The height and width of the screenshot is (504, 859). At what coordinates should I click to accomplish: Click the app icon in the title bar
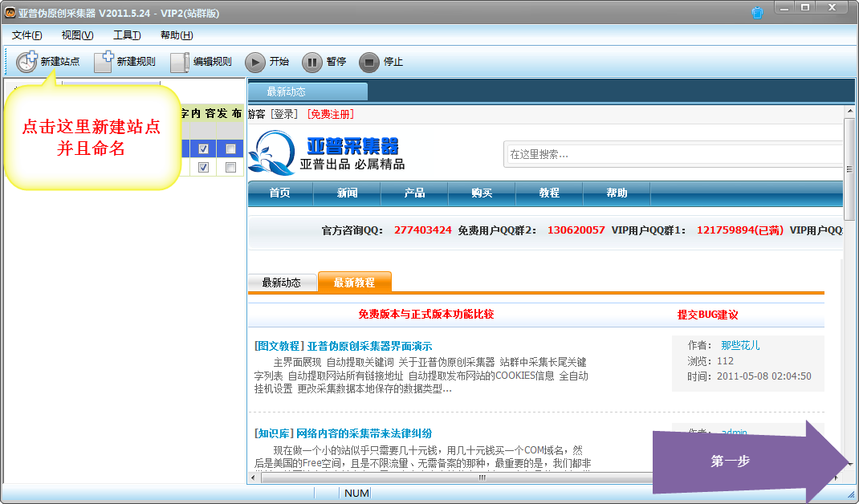(x=10, y=13)
